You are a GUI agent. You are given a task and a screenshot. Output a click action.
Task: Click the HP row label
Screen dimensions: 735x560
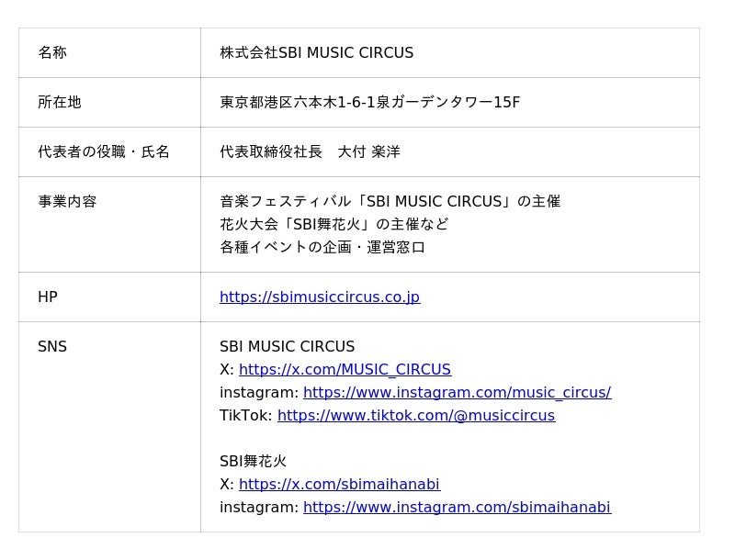click(48, 297)
